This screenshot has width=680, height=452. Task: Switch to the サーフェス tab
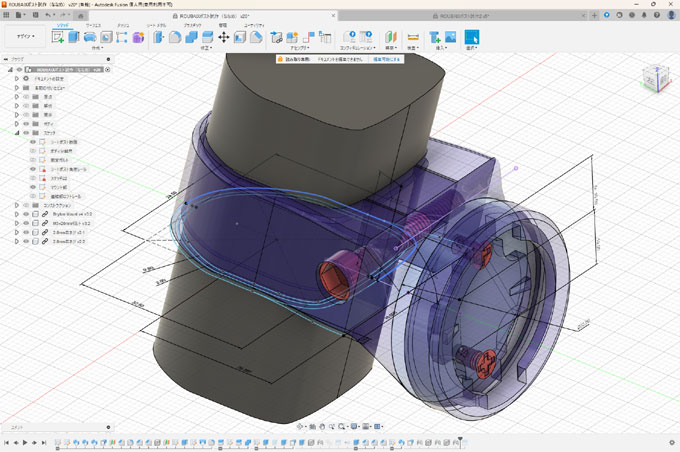[93, 25]
